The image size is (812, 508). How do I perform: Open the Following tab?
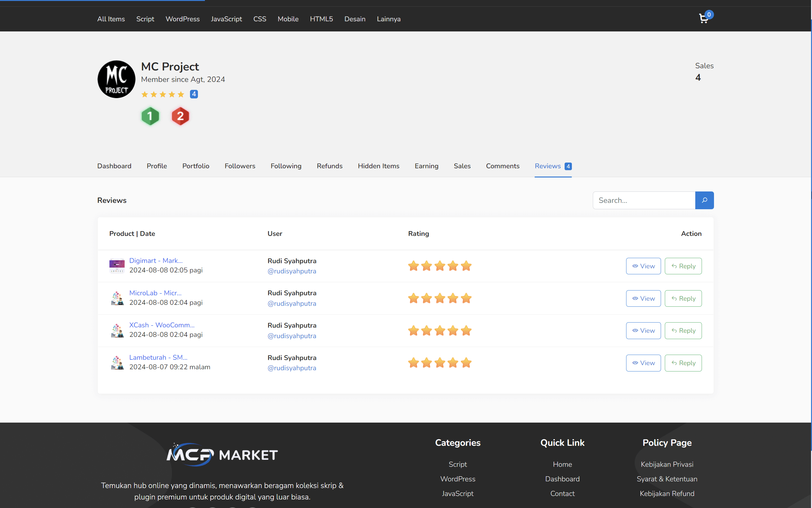(286, 166)
